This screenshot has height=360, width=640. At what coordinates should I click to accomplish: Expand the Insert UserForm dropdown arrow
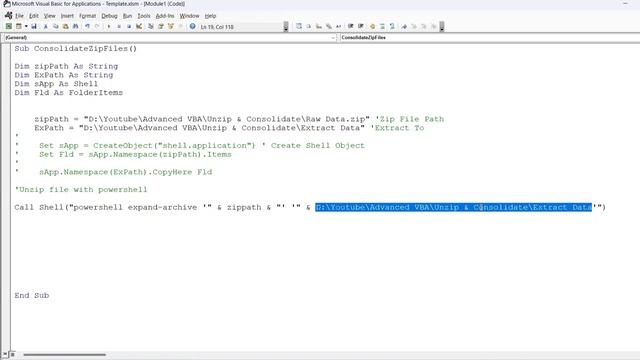pyautogui.click(x=26, y=27)
